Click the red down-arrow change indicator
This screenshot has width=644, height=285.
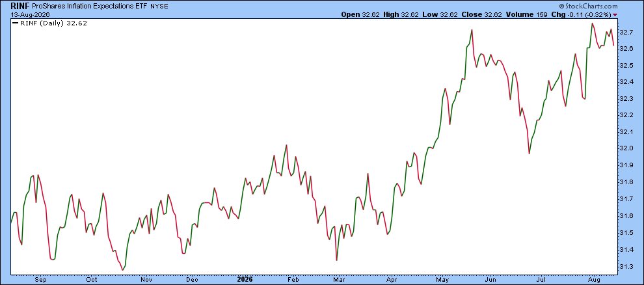click(615, 15)
